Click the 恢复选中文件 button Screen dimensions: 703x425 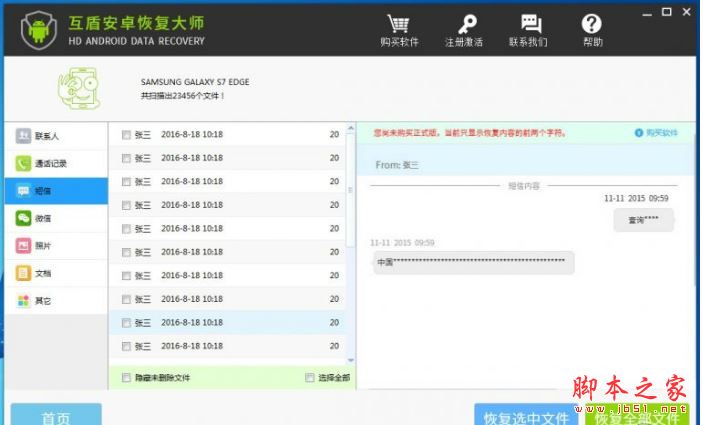coord(526,415)
